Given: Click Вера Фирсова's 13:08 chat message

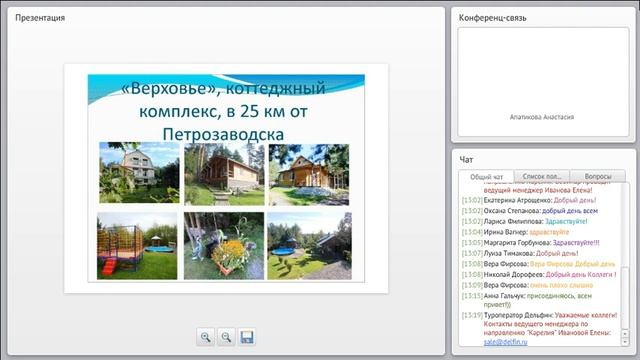Looking at the screenshot, I should tap(538, 264).
